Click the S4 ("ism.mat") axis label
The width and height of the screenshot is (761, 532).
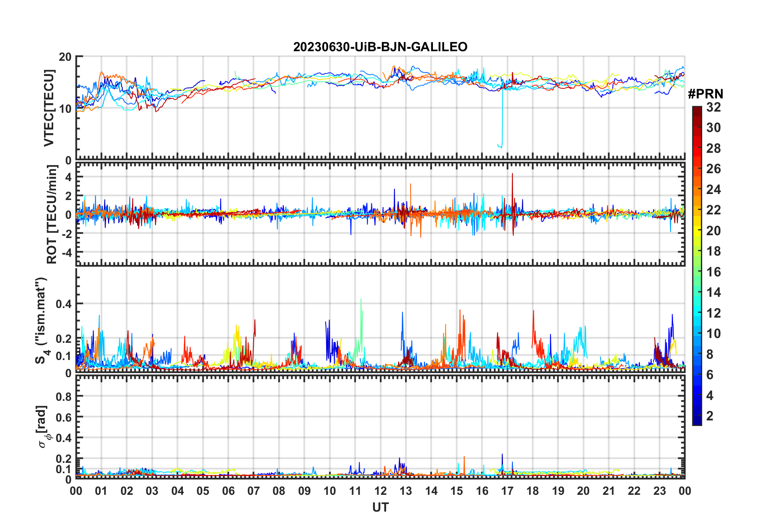[x=42, y=320]
